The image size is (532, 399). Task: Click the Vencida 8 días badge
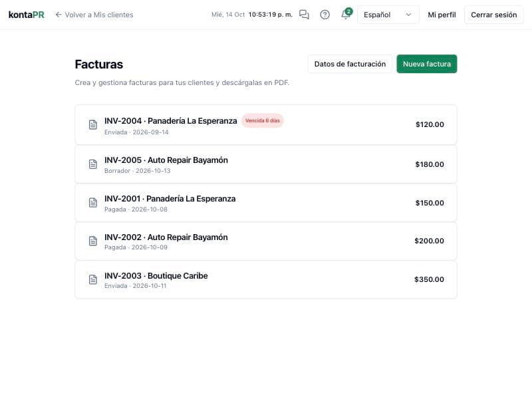tap(263, 120)
